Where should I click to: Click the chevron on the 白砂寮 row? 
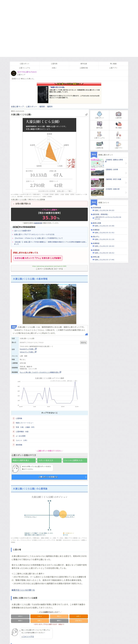126,173
